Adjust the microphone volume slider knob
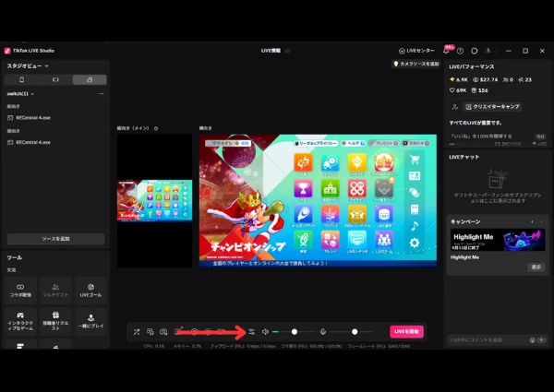The width and height of the screenshot is (554, 392). (x=355, y=332)
